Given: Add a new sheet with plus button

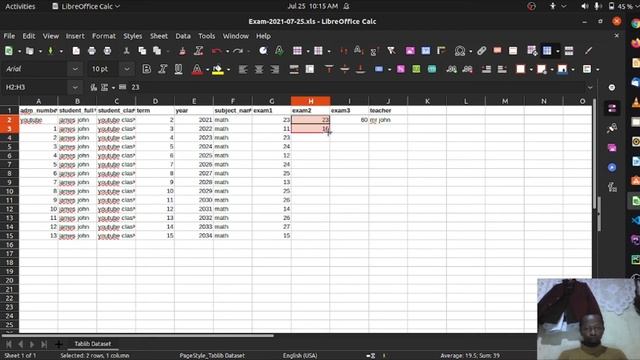Looking at the screenshot, I should tap(59, 344).
